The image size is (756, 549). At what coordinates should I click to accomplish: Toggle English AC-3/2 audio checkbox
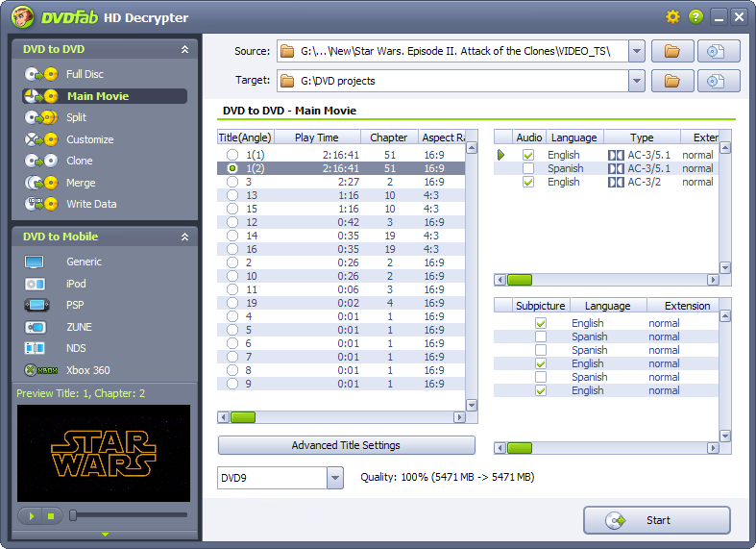pyautogui.click(x=528, y=182)
